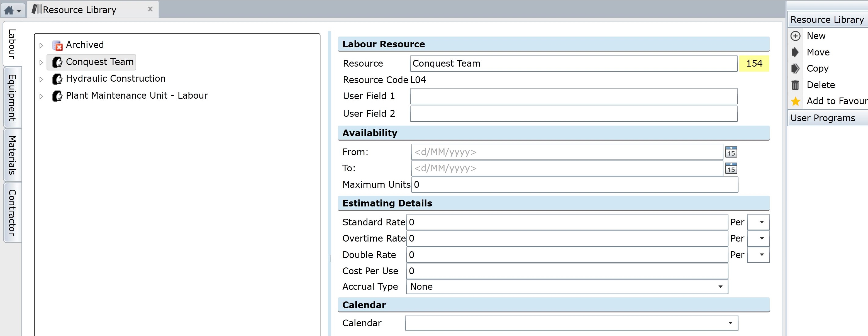Click the Calendar section header
Screen dimensions: 868x336
click(x=554, y=305)
